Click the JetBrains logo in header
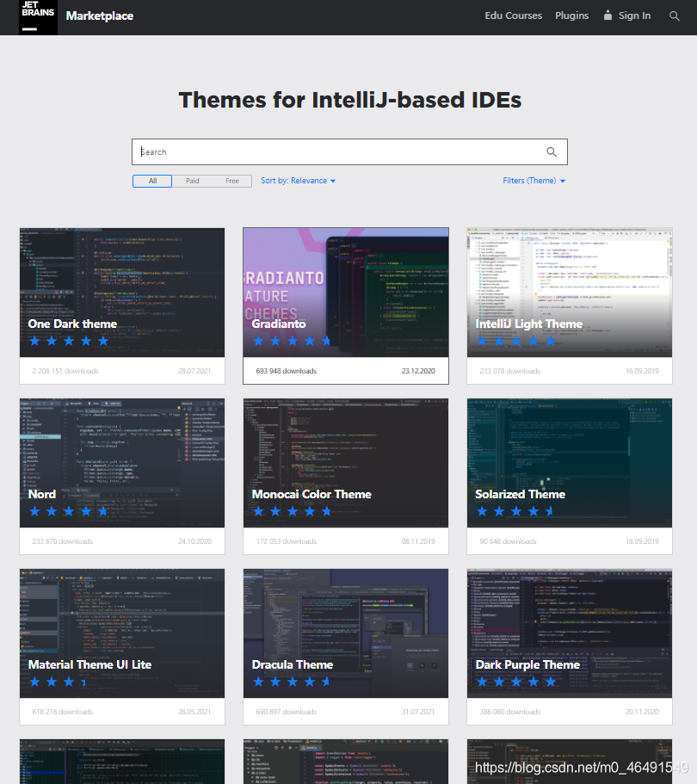 [38, 17]
